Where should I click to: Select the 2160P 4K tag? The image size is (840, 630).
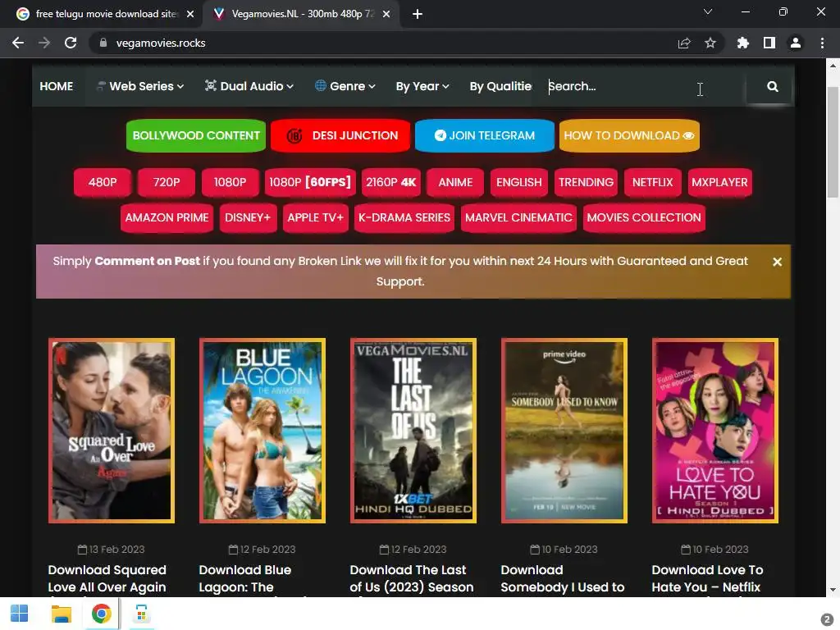(x=391, y=182)
